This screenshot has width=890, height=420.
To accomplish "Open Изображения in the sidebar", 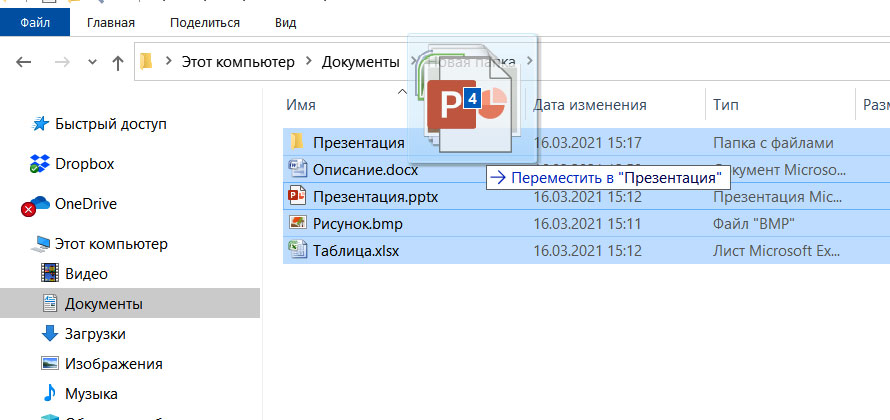I will pos(114,364).
